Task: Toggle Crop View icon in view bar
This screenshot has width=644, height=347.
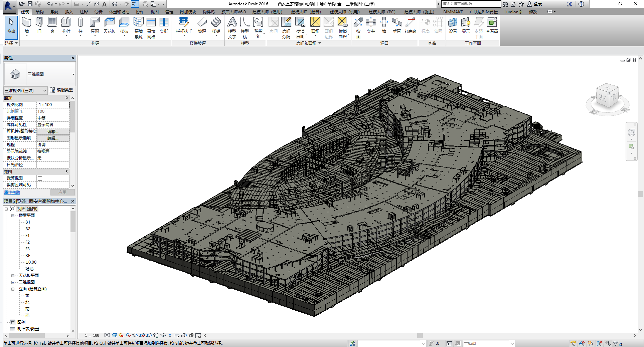Action: tap(142, 335)
